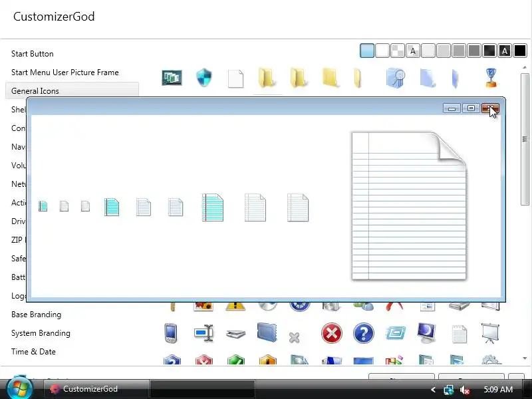
Task: Choose the smallest cyan document icon in popup
Action: [43, 206]
